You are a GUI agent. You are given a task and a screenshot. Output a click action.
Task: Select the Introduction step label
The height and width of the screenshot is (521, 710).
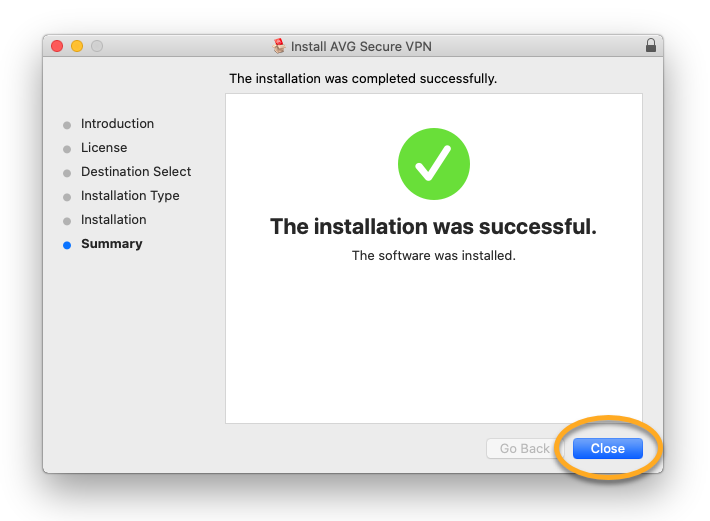coord(117,124)
